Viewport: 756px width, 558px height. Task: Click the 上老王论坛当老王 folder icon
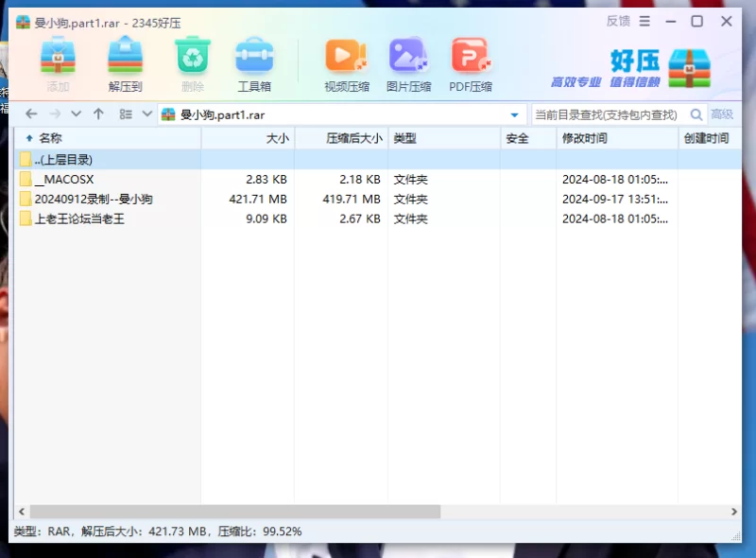pyautogui.click(x=26, y=218)
